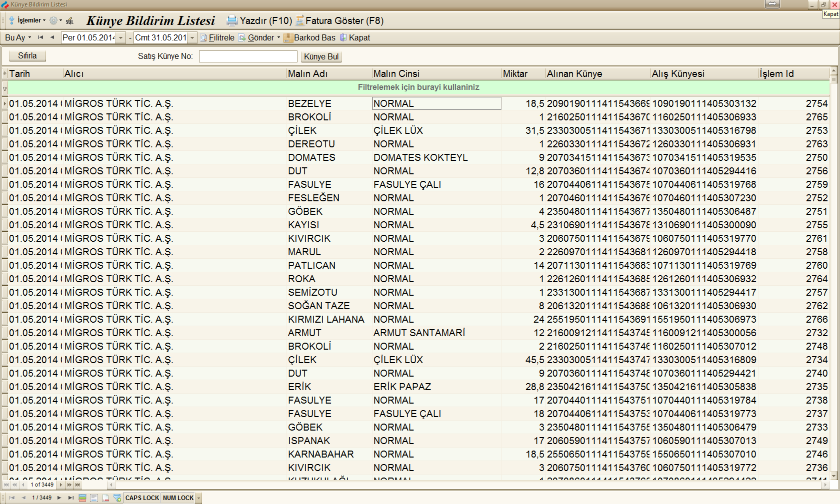Click the gear settings icon in the toolbar

pyautogui.click(x=53, y=20)
